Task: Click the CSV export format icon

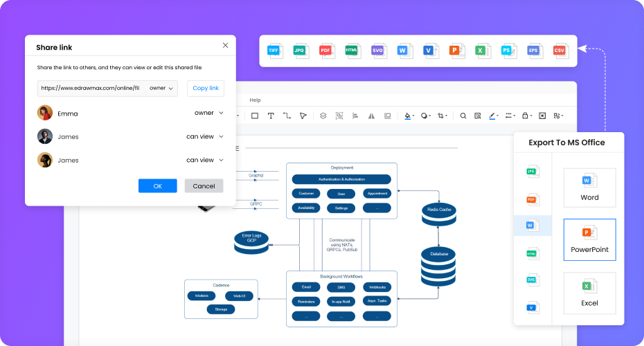Action: click(560, 51)
